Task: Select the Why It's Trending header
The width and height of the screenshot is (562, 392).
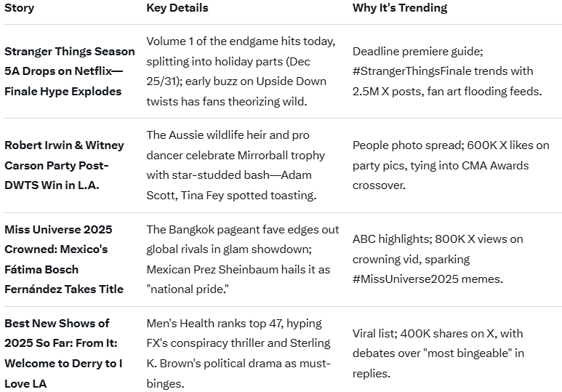Action: tap(399, 8)
